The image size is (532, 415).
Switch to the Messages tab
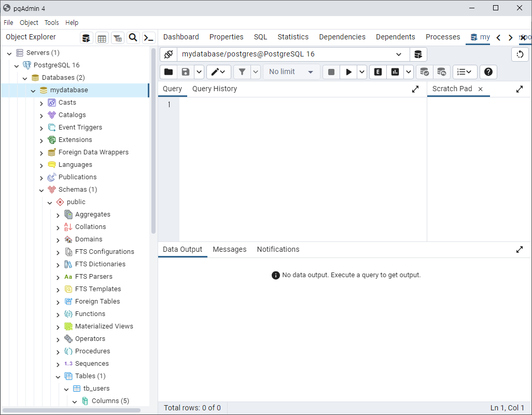(230, 250)
